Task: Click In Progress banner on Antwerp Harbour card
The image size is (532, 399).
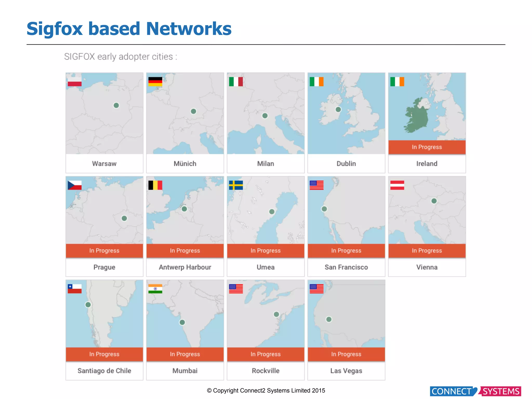Action: click(185, 251)
